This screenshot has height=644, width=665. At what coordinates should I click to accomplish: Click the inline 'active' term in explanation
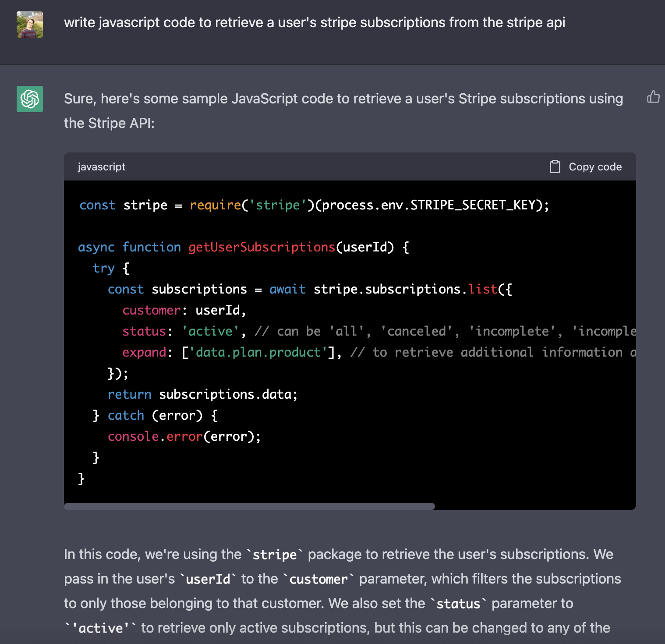point(100,628)
